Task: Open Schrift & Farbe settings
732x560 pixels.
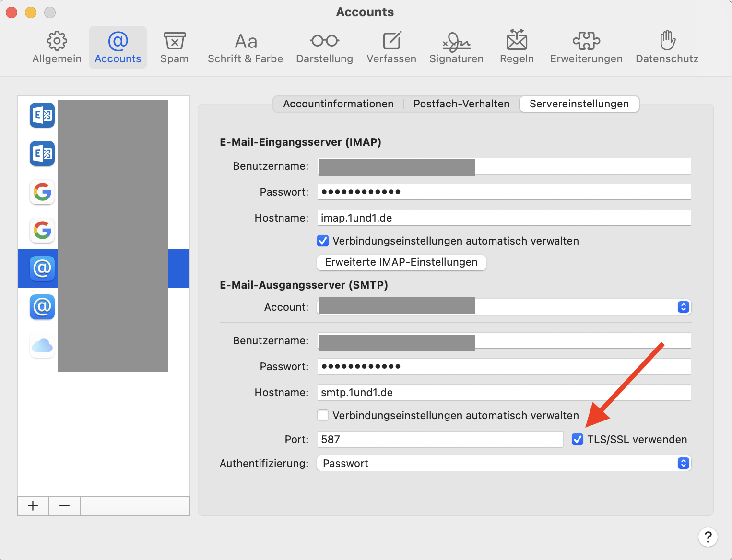Action: tap(246, 47)
